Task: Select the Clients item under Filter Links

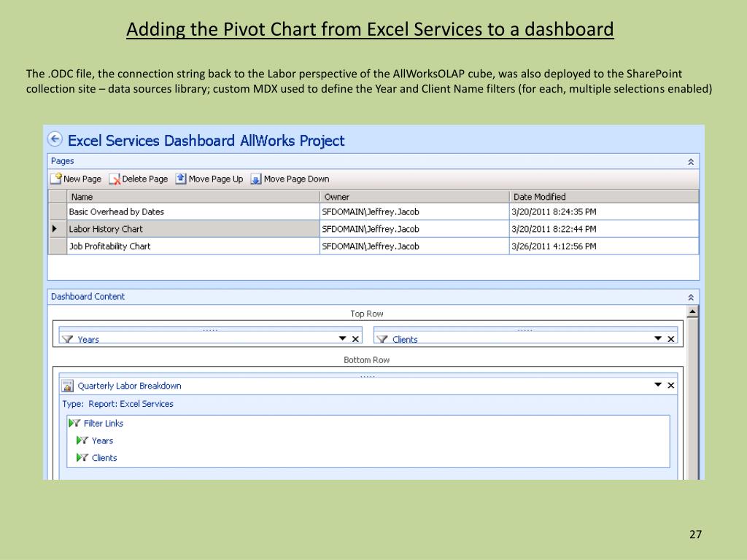Action: click(104, 458)
